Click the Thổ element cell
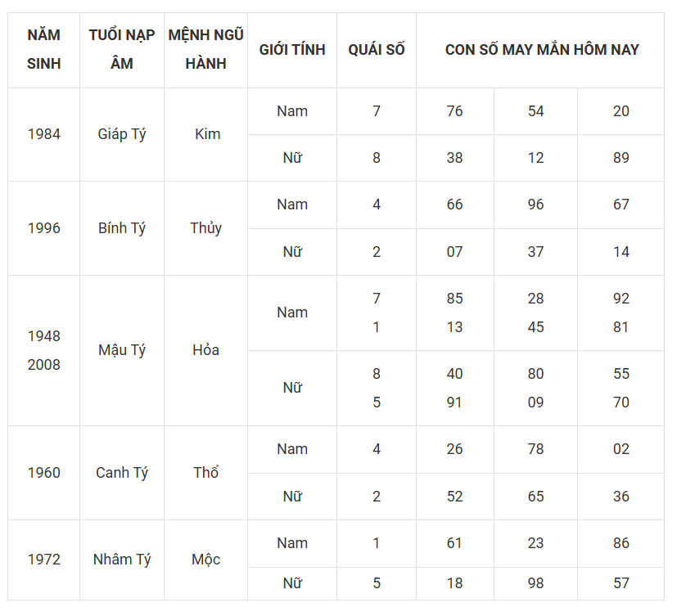The height and width of the screenshot is (616, 677). [205, 473]
